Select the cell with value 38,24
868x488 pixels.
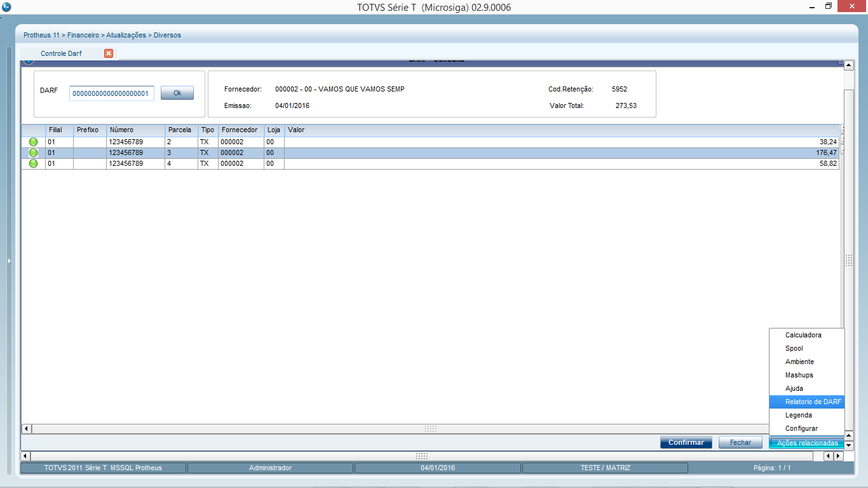click(x=562, y=142)
